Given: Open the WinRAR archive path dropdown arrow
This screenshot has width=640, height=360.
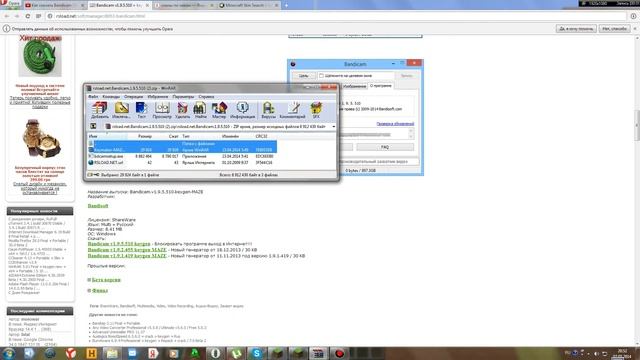Looking at the screenshot, I should coord(333,127).
